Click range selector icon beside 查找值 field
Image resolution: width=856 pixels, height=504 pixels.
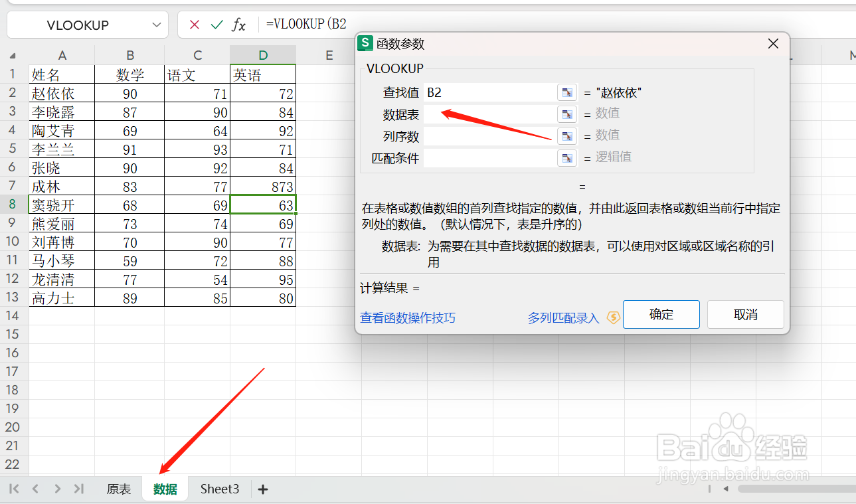pos(566,92)
